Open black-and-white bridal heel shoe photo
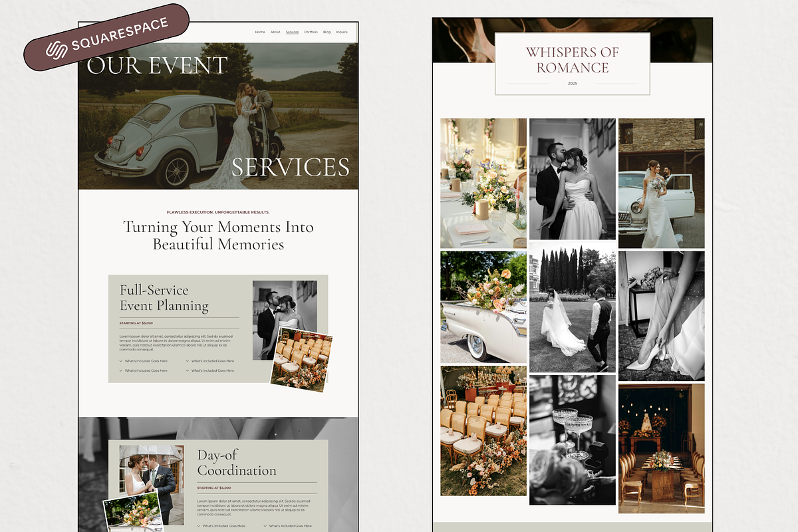The height and width of the screenshot is (532, 798). 662,316
